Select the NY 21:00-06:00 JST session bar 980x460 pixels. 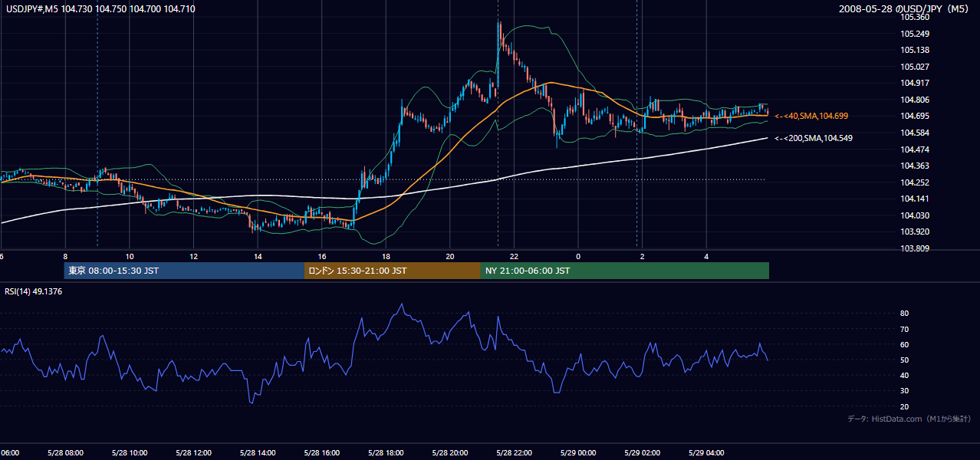coord(625,271)
